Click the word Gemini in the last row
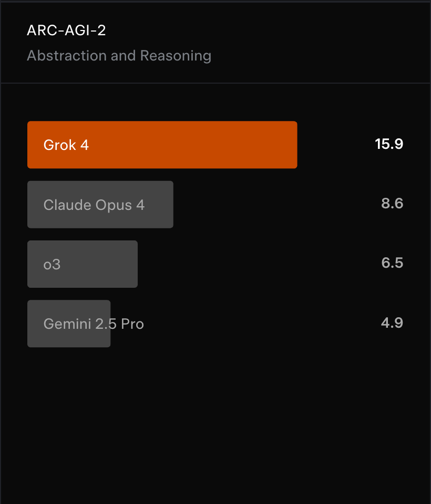Image resolution: width=431 pixels, height=504 pixels. (x=67, y=324)
